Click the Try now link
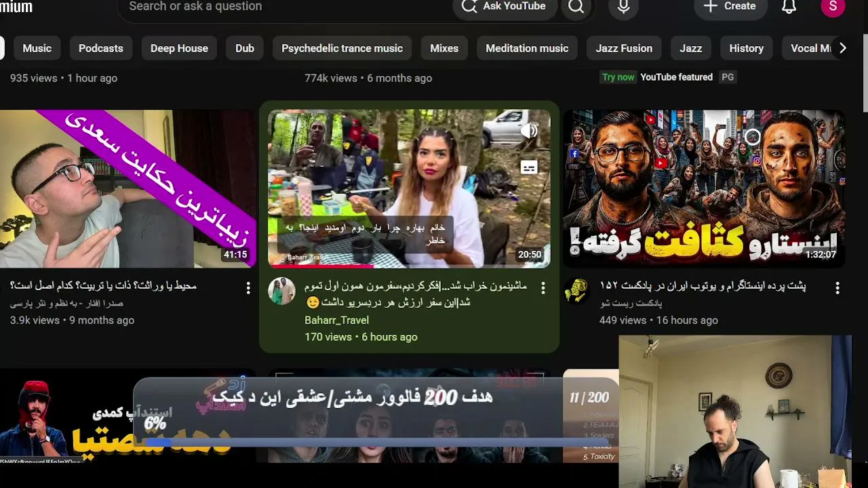 click(x=618, y=77)
